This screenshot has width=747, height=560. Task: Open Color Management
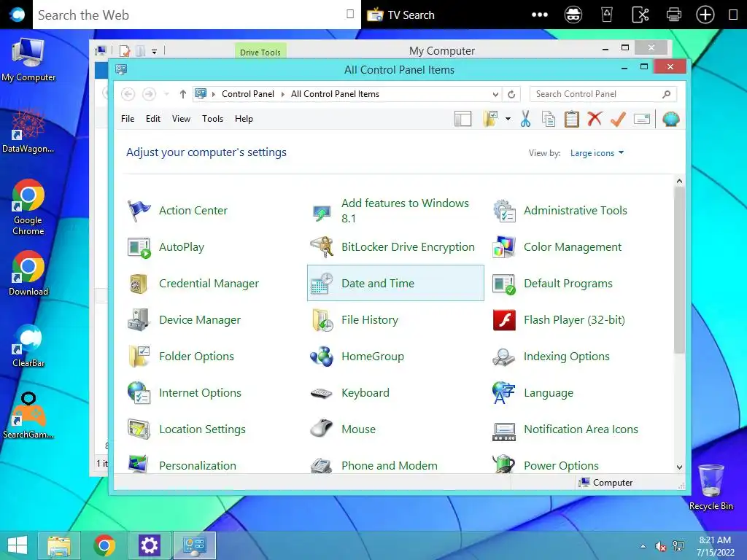(x=557, y=247)
